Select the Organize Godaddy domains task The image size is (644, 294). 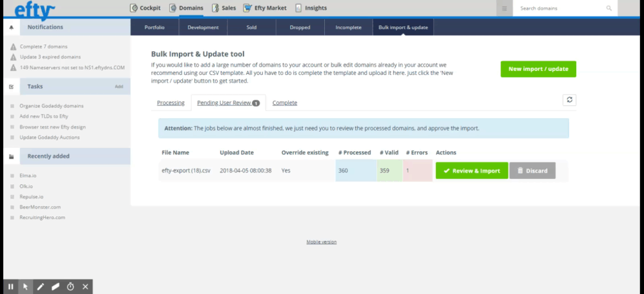[x=51, y=106]
